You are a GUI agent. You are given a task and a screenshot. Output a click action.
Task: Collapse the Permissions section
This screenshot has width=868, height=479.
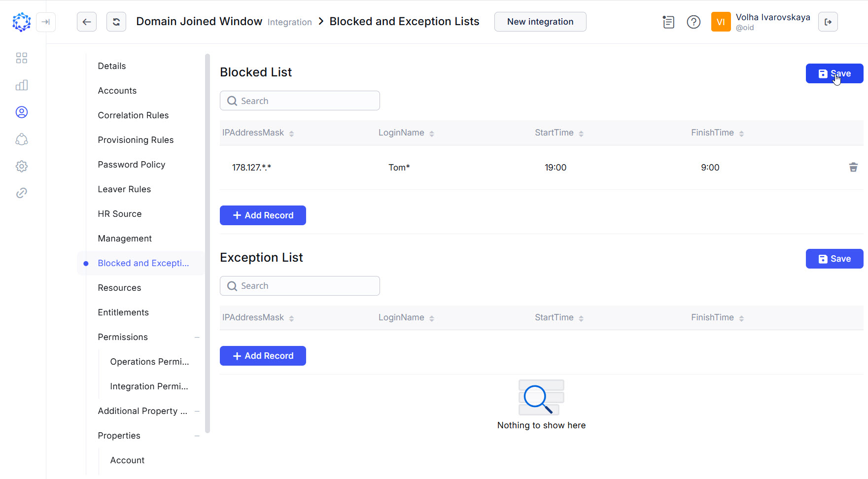point(197,337)
